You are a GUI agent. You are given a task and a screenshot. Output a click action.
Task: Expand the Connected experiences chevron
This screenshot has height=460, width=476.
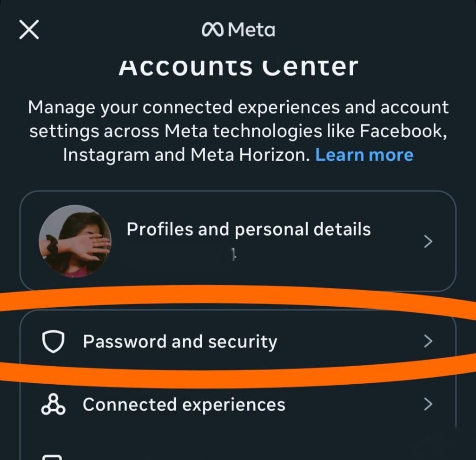click(x=428, y=404)
